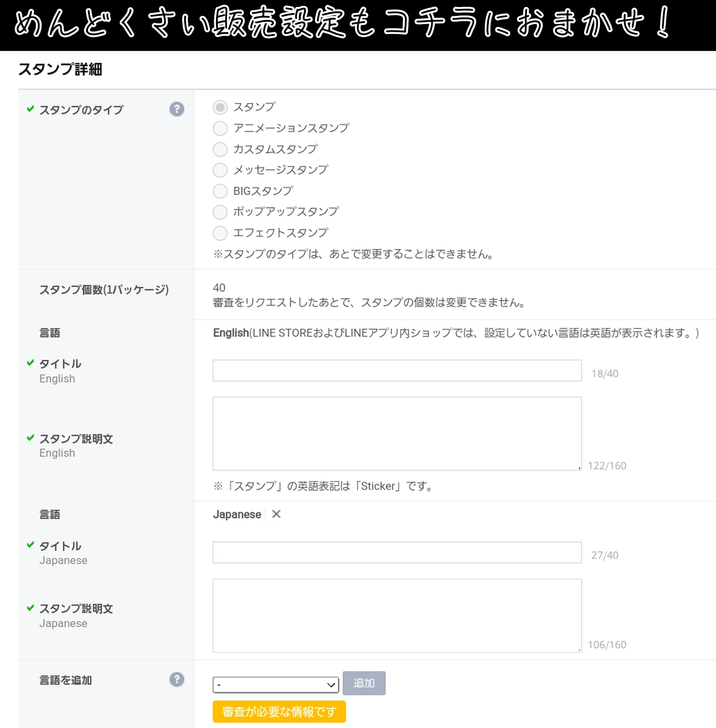Click the スタンプ個数(1パッケージ) label

[104, 289]
